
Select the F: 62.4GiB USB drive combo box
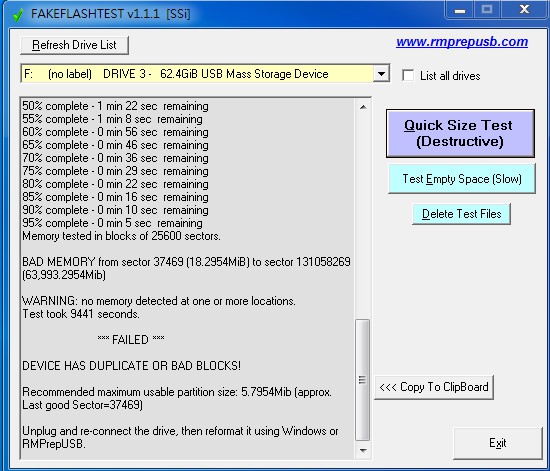[205, 74]
